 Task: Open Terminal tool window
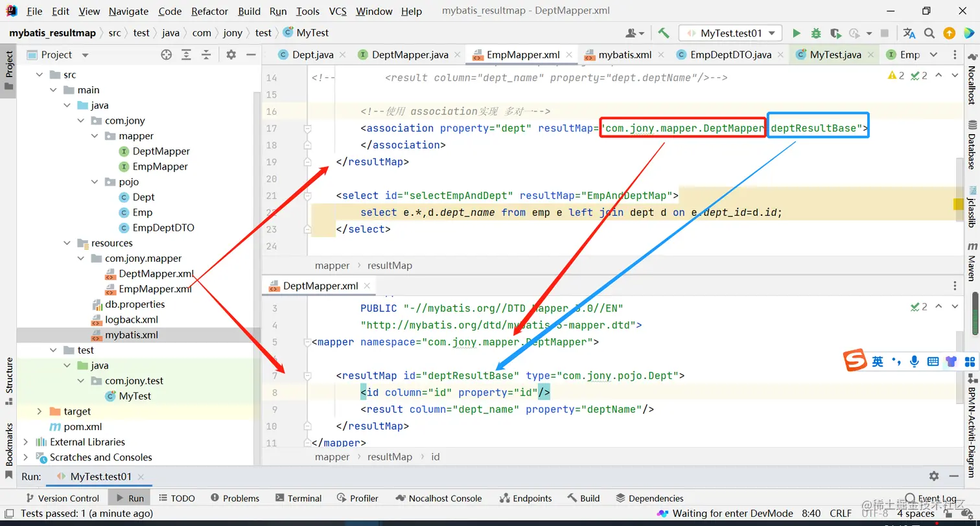pos(297,498)
